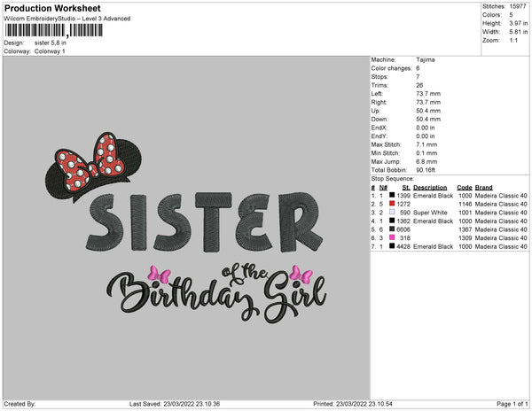Image resolution: width=532 pixels, height=411 pixels.
Task: Click stitch count '1362' in stop 4
Action: pos(403,221)
